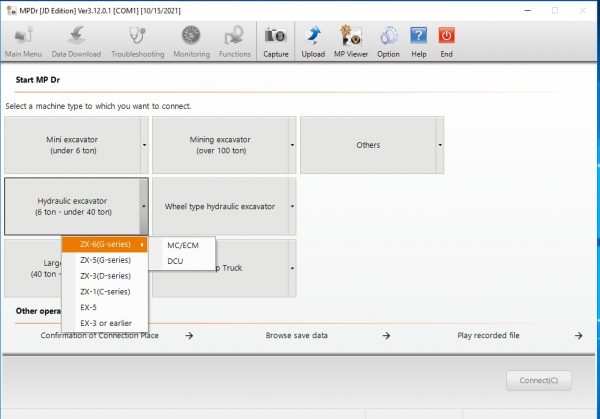Viewport: 600px width, 419px height.
Task: Expand Wheel type hydraulic excavator dropdown arrow
Action: (292, 206)
